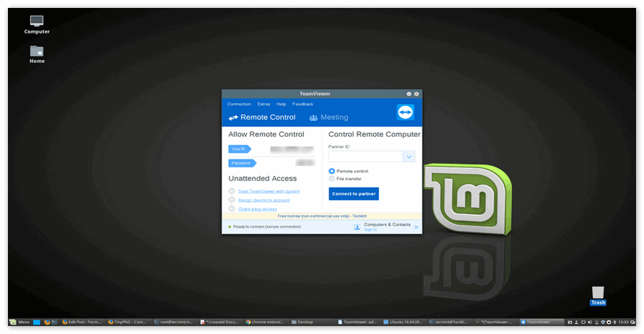The image size is (644, 334).
Task: Click the TeamViewer logo icon
Action: click(x=405, y=113)
